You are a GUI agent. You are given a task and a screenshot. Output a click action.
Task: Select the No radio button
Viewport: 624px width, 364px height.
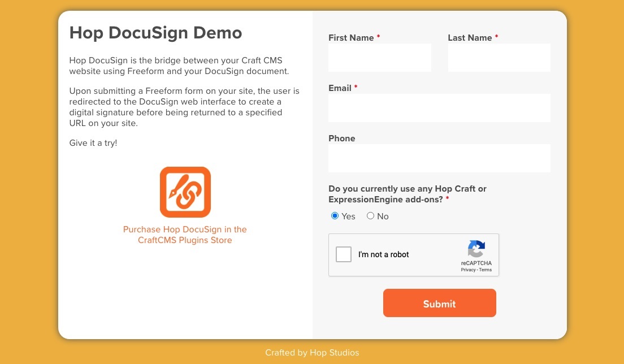pos(371,215)
